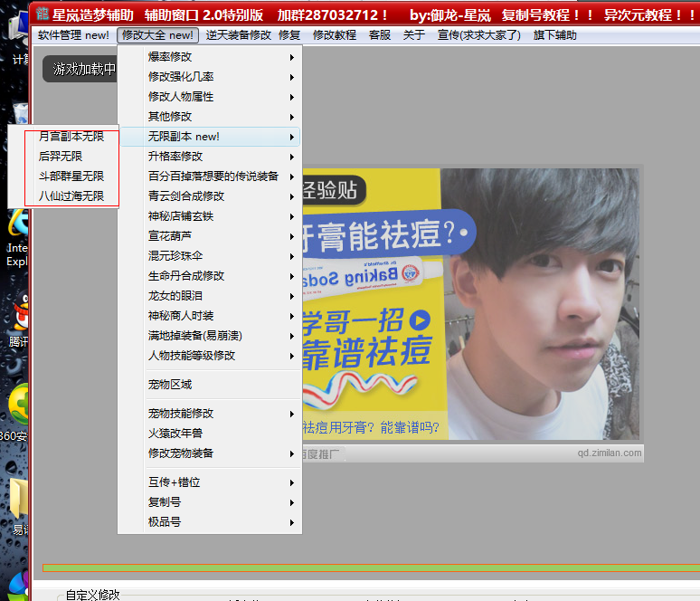This screenshot has width=700, height=601.
Task: Open the 软件管理 new! menu
Action: (73, 35)
